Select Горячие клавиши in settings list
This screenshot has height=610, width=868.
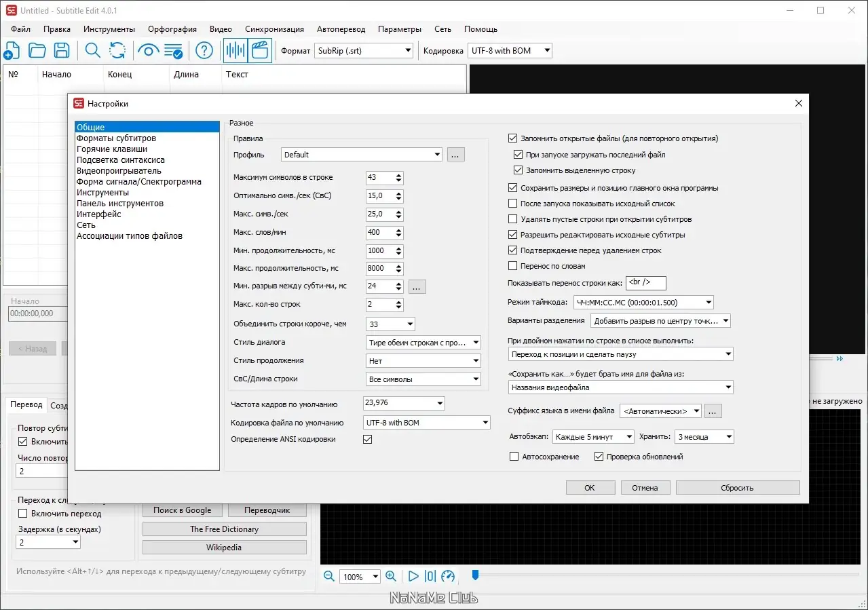pos(112,149)
